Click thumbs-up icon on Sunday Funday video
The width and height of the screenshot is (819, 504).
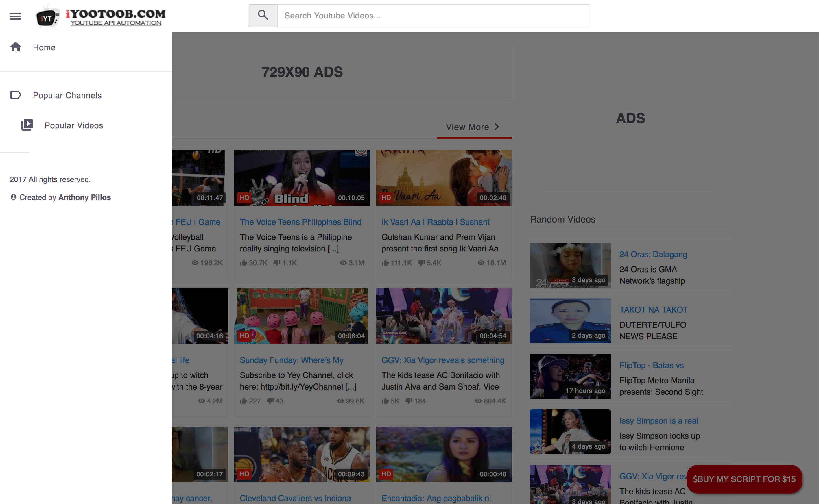(244, 401)
